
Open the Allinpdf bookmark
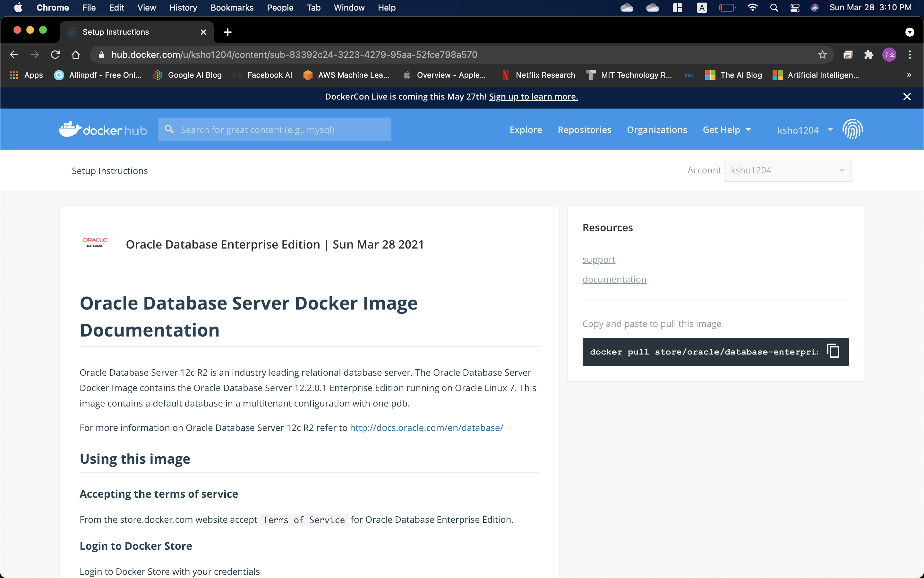(98, 75)
